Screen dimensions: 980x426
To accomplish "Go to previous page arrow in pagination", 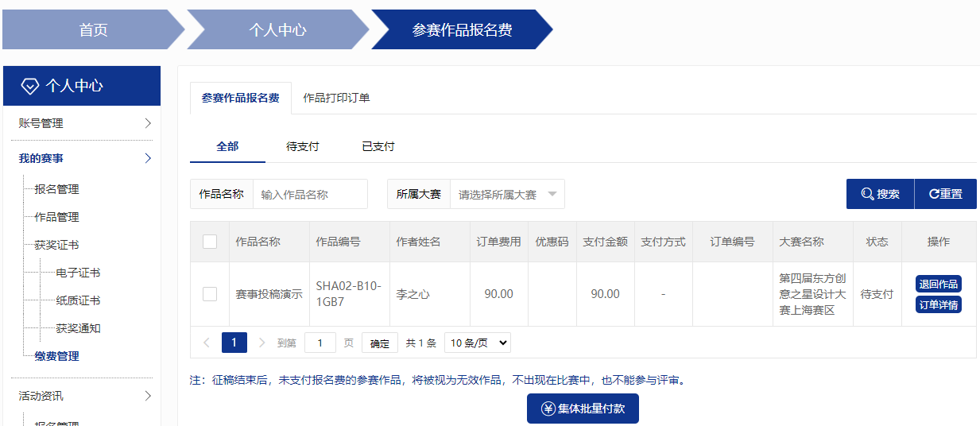I will pos(207,343).
